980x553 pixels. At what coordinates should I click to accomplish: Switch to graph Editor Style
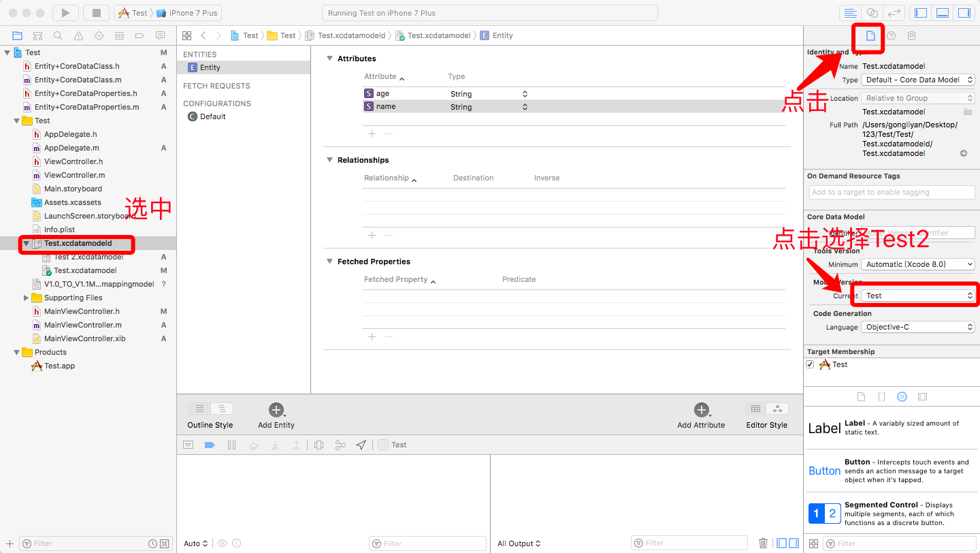tap(777, 409)
